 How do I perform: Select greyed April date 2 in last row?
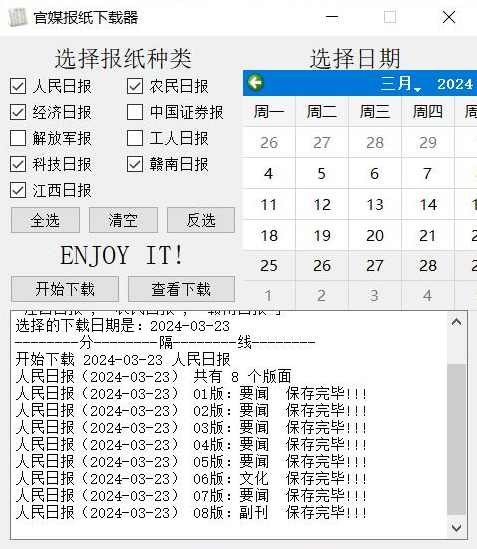pyautogui.click(x=322, y=296)
